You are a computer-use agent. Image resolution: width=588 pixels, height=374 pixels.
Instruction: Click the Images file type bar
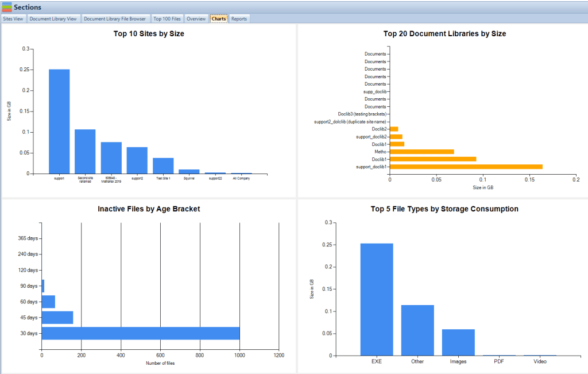pos(458,342)
